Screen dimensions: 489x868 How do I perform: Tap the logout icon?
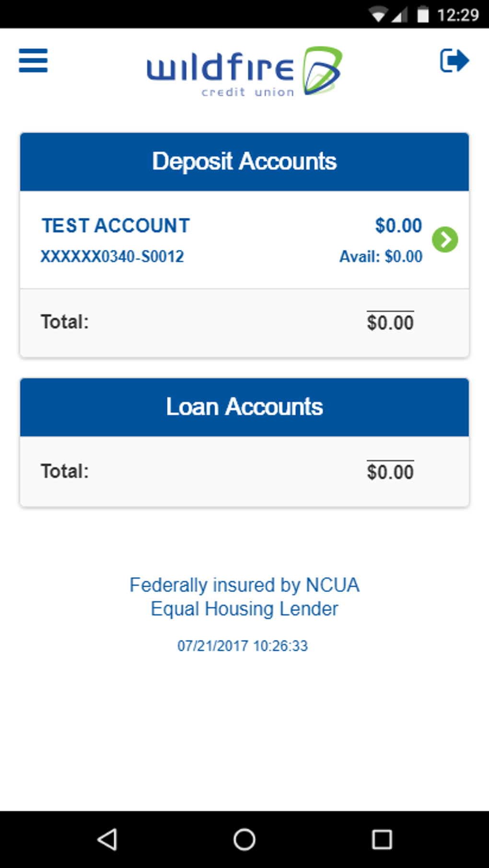(x=454, y=61)
